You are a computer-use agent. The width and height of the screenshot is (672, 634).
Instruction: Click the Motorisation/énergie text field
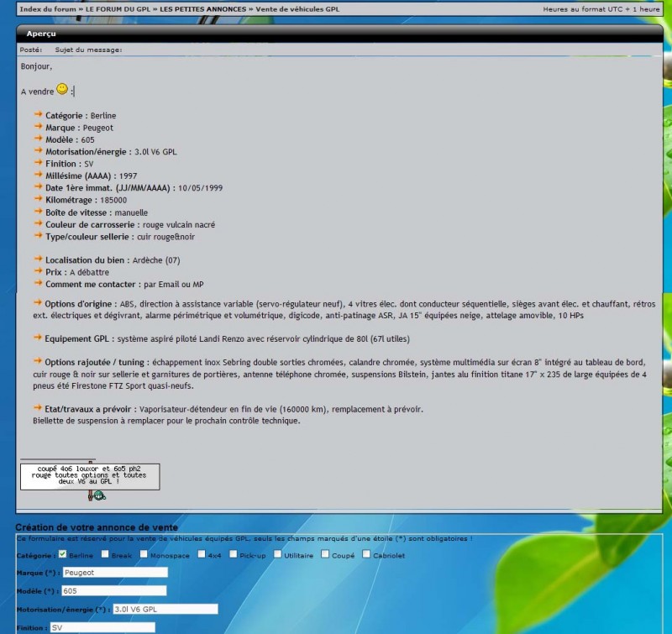(165, 609)
